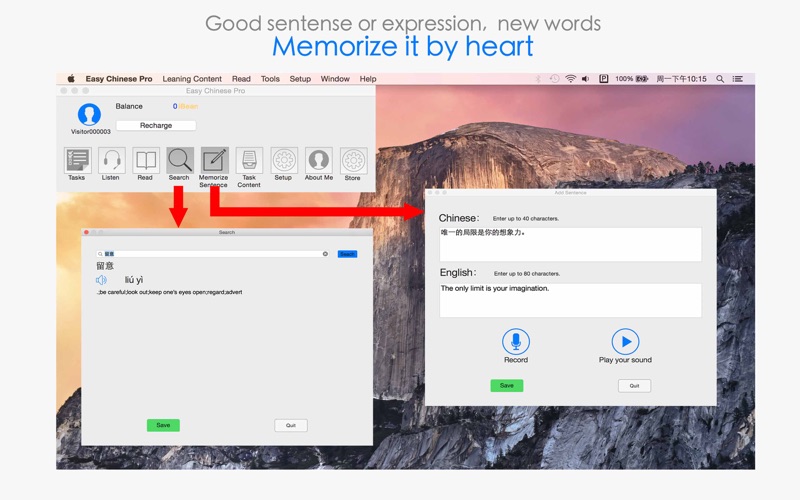Image resolution: width=800 pixels, height=500 pixels.
Task: Open the Leaning Content menu
Action: [x=192, y=79]
